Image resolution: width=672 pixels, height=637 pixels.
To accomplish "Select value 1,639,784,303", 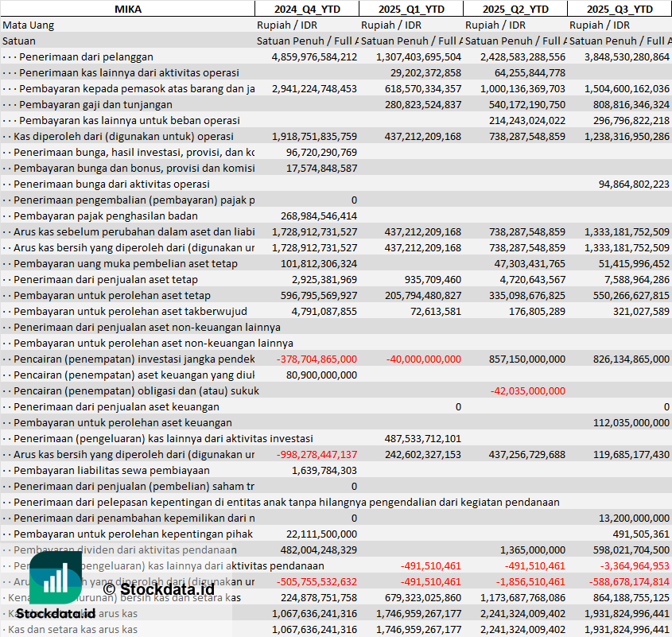I will point(324,470).
